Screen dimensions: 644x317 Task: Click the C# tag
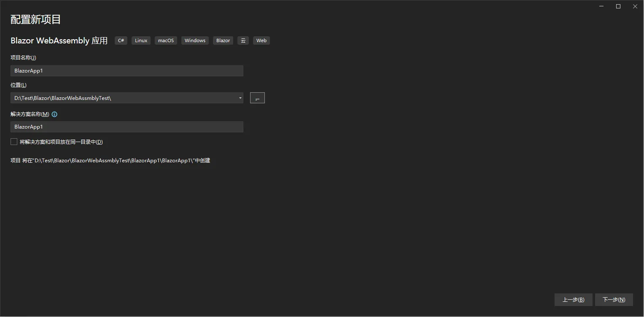121,40
